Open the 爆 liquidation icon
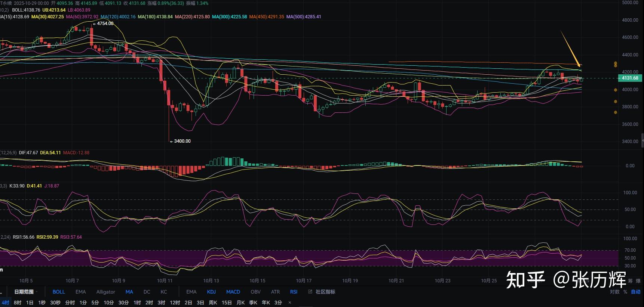 pyautogui.click(x=638, y=281)
